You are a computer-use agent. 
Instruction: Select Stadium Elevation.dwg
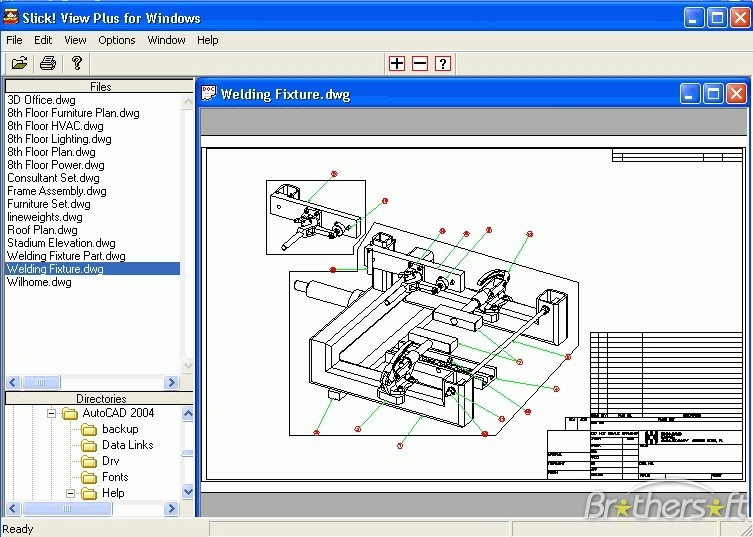point(61,243)
